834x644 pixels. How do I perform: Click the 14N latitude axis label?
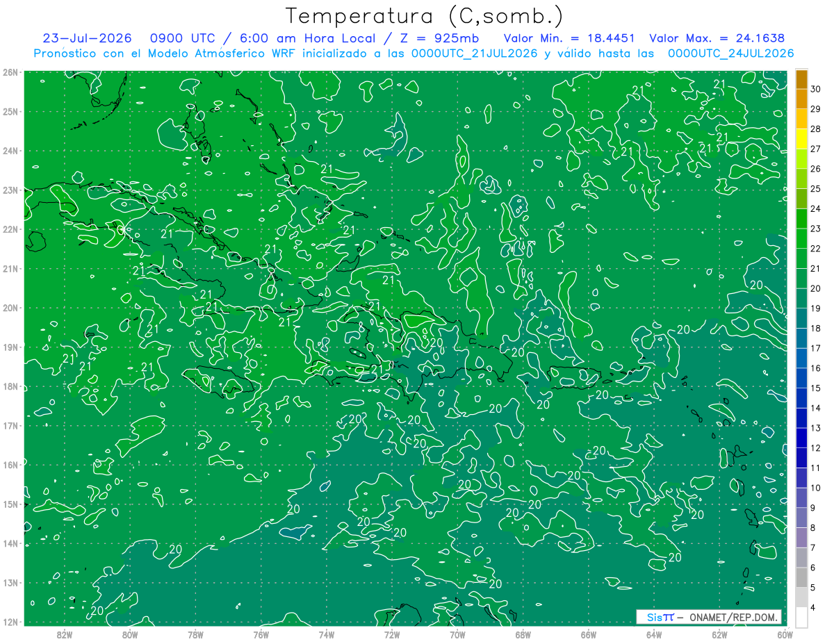pyautogui.click(x=10, y=543)
